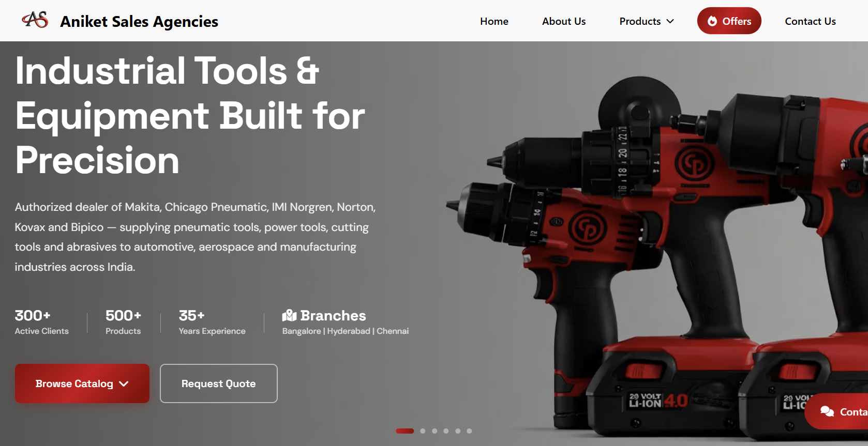Click the red cordless drill hero image
This screenshot has height=446, width=868.
[657, 253]
